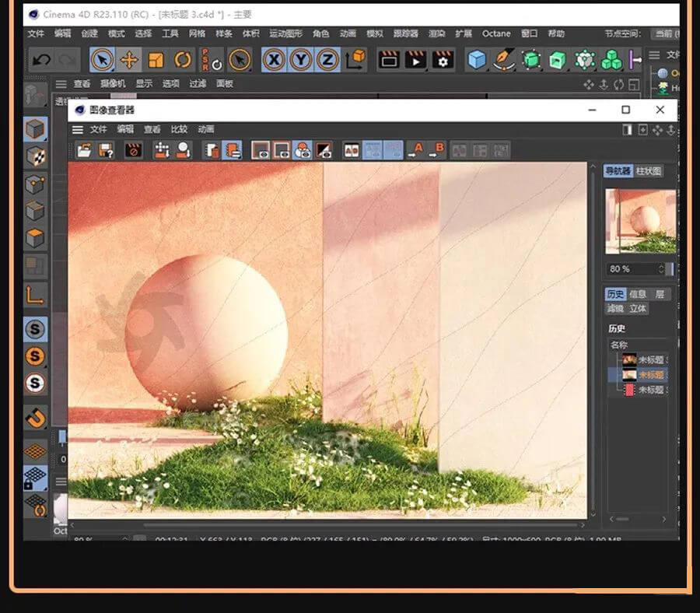Activate the Rotate tool

183,60
